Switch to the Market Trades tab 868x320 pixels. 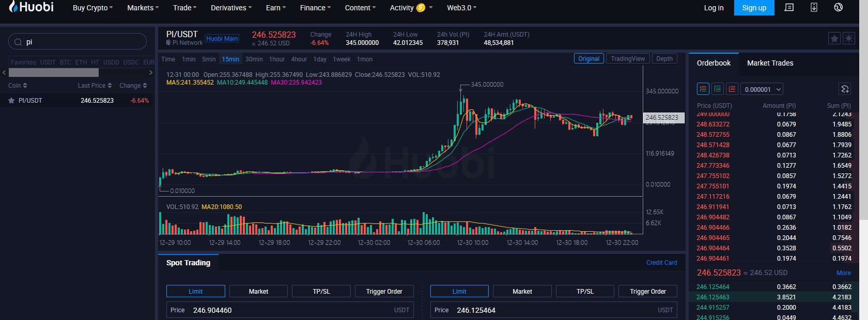(x=770, y=63)
